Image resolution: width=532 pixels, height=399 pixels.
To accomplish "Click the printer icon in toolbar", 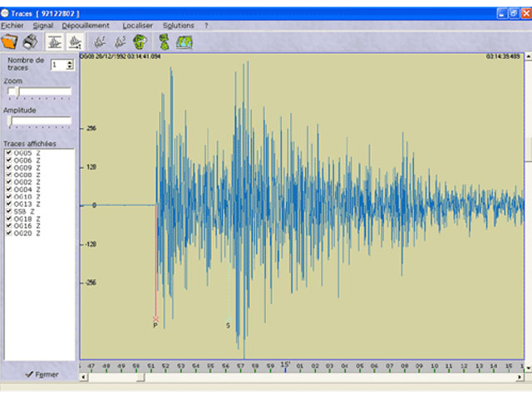I will [30, 42].
